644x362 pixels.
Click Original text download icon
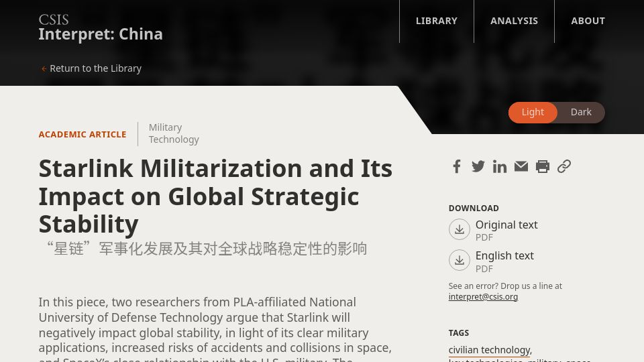tap(459, 229)
